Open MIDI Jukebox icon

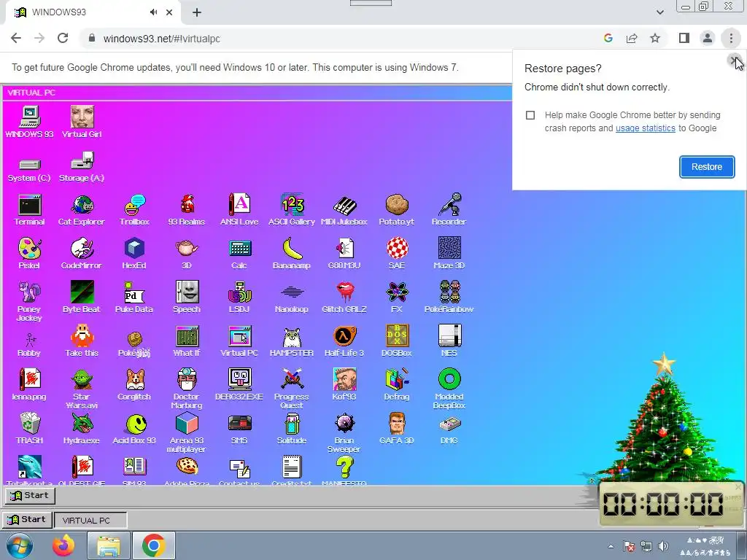click(x=344, y=209)
